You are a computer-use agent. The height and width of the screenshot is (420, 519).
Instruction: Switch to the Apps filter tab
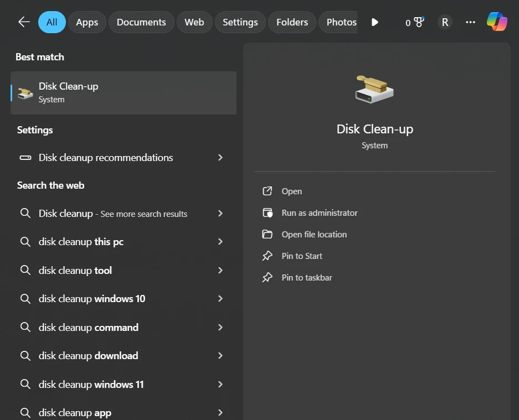[x=87, y=22]
